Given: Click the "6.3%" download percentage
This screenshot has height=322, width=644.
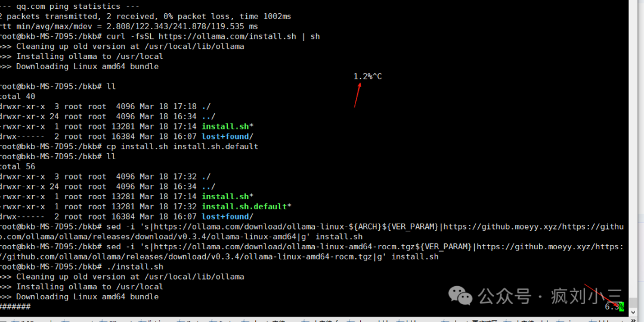Looking at the screenshot, I should click(x=614, y=307).
